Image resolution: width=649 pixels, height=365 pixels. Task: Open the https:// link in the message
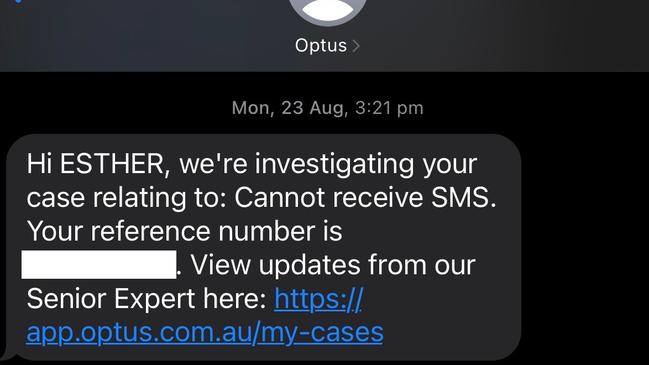point(318,299)
